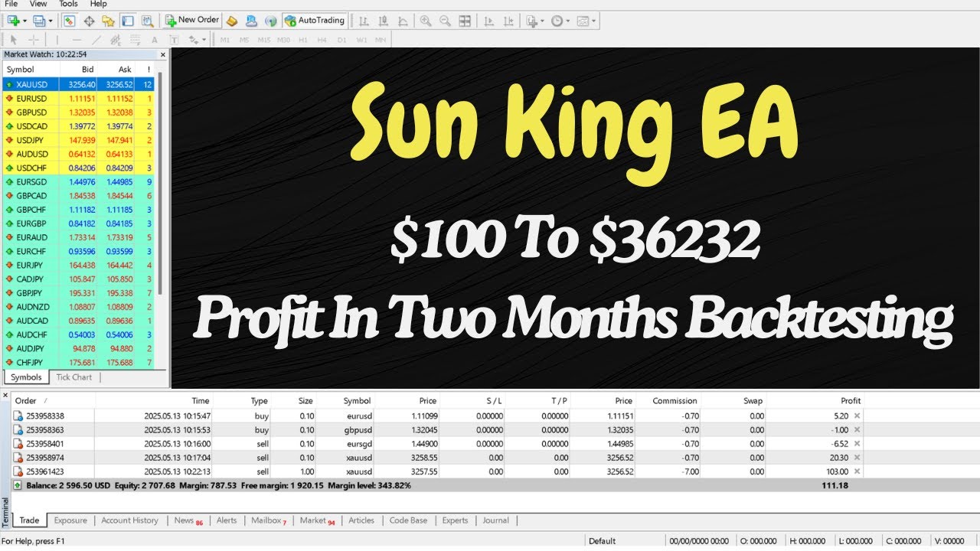Close the Market Watch panel
This screenshot has width=980, height=551.
(162, 54)
